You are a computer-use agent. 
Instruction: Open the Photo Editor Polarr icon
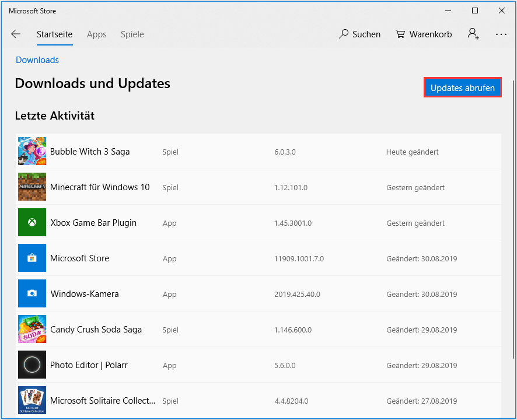[x=32, y=365]
